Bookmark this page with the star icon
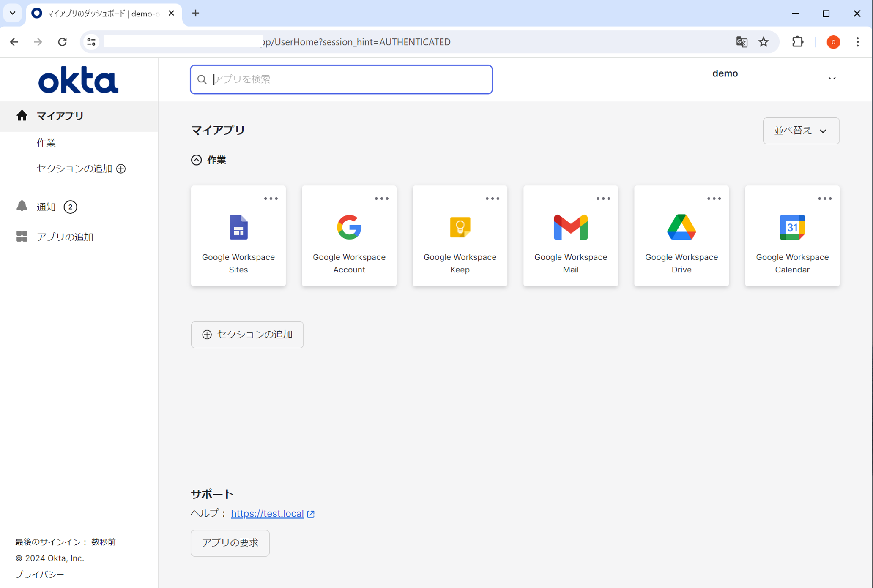Image resolution: width=873 pixels, height=588 pixels. [764, 42]
